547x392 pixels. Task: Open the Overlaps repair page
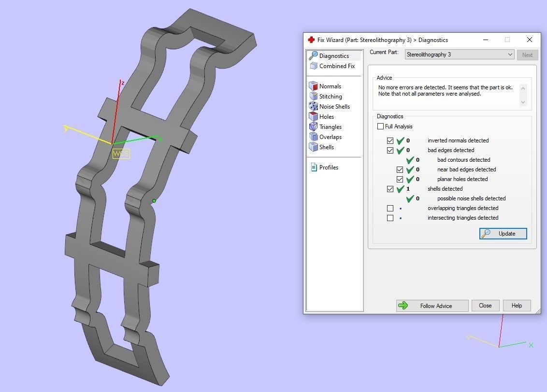(x=326, y=137)
